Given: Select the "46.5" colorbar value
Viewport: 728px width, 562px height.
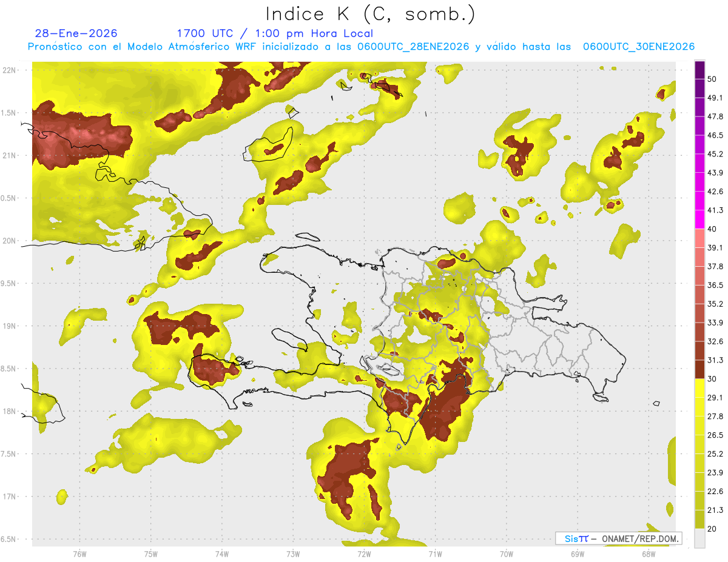Looking at the screenshot, I should coord(715,135).
